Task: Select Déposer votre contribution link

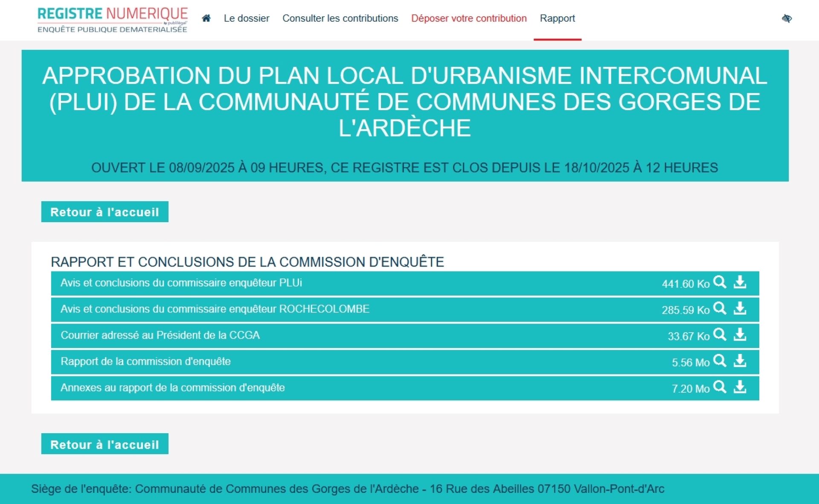Action: click(x=469, y=18)
